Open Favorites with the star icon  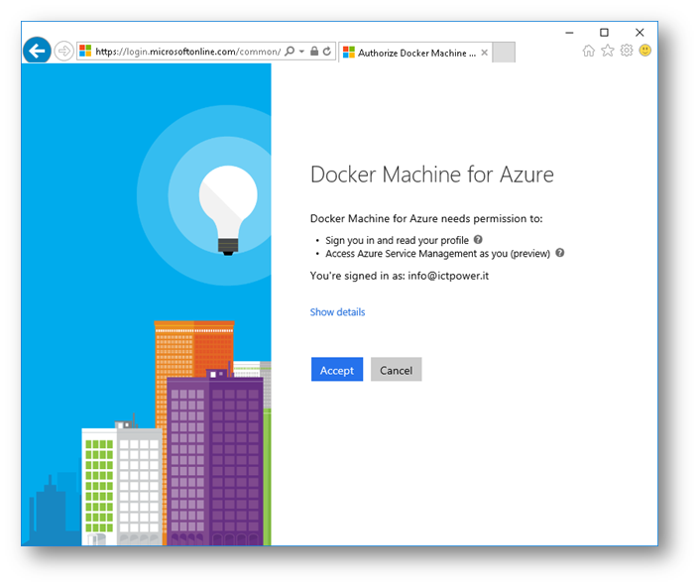[x=608, y=51]
